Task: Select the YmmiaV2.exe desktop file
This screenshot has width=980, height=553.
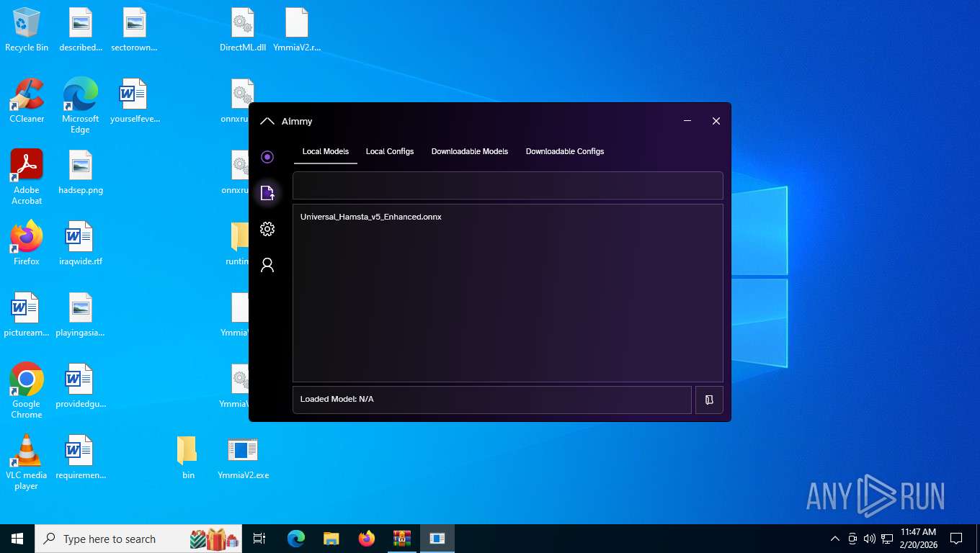Action: pos(243,457)
